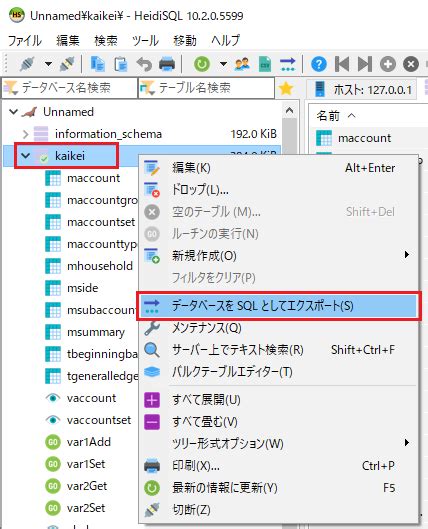The width and height of the screenshot is (428, 529).
Task: Select the maccountset table
Action: (101, 222)
